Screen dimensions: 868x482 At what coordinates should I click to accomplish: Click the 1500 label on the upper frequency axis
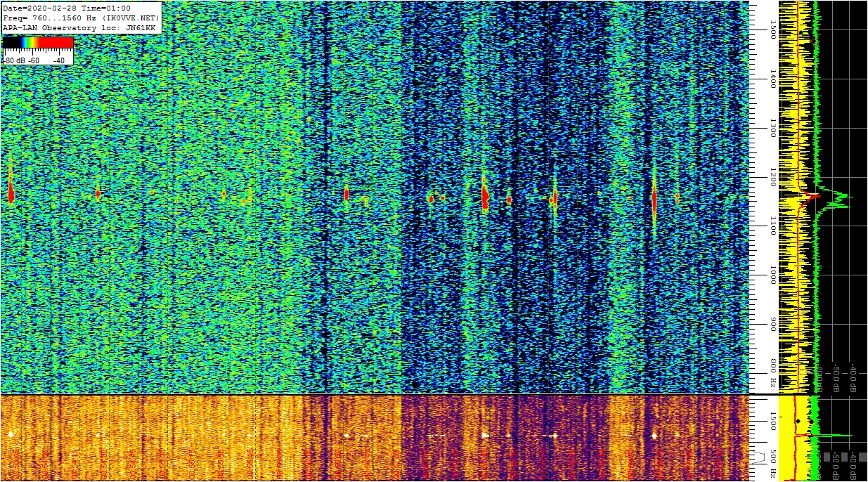pyautogui.click(x=773, y=29)
